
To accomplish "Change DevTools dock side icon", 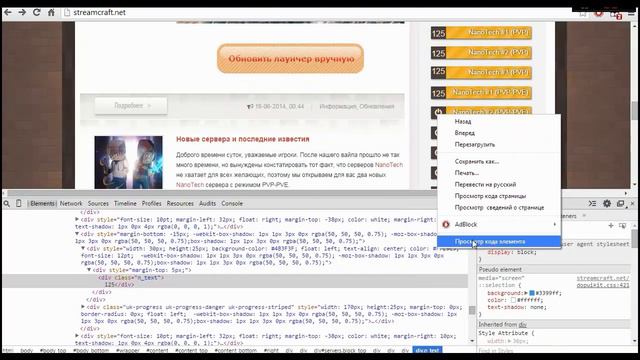I will [620, 203].
